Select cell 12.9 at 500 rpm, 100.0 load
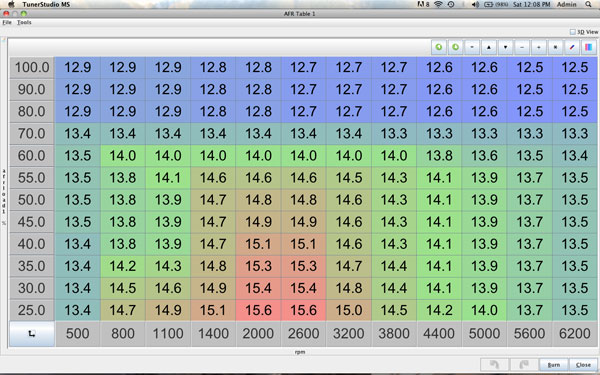Screen dimensions: 600x375 (x=77, y=67)
